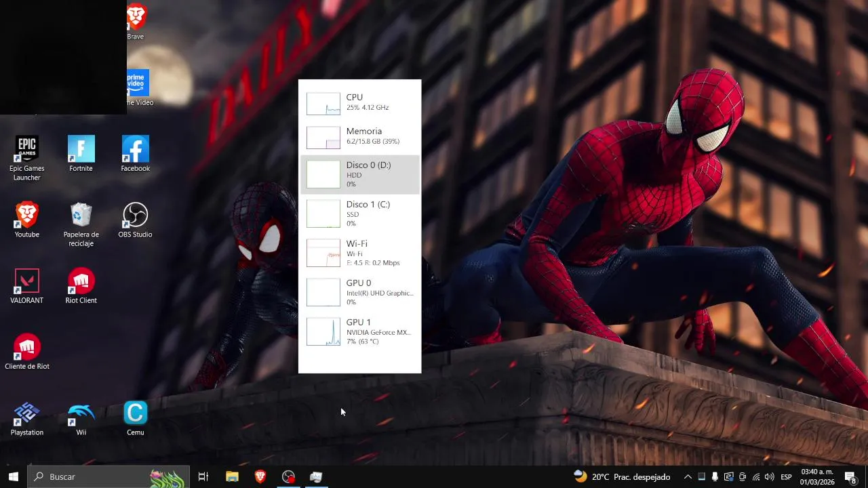Click the 'HDD' label under Disco 0
The width and height of the screenshot is (868, 488).
354,176
